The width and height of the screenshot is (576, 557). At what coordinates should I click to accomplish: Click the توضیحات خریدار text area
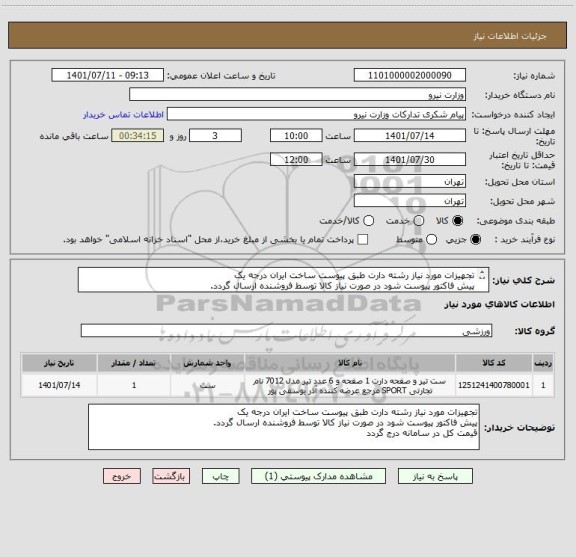coord(284,427)
